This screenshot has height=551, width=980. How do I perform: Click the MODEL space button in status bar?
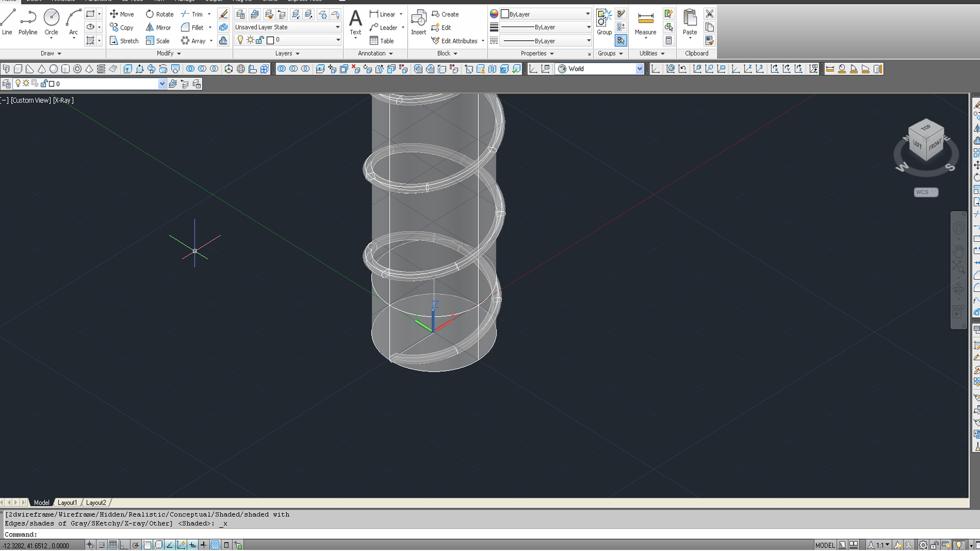[825, 545]
